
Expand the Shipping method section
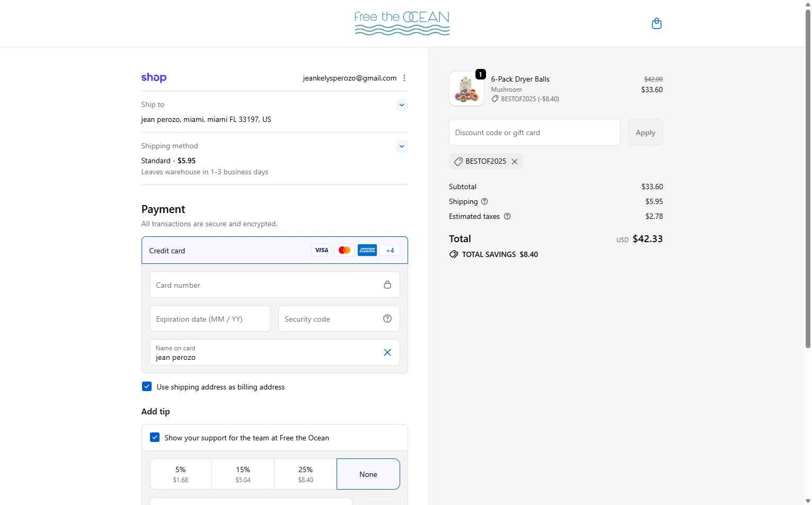point(402,146)
